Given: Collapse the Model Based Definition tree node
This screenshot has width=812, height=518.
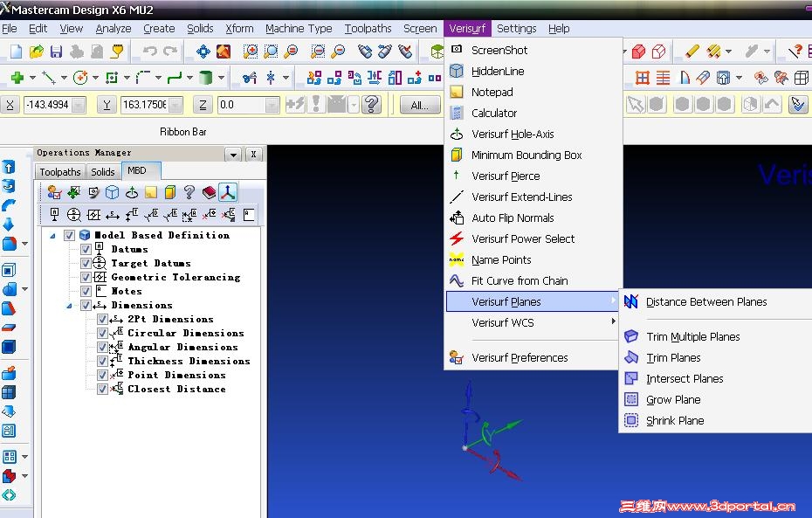Looking at the screenshot, I should coord(52,236).
